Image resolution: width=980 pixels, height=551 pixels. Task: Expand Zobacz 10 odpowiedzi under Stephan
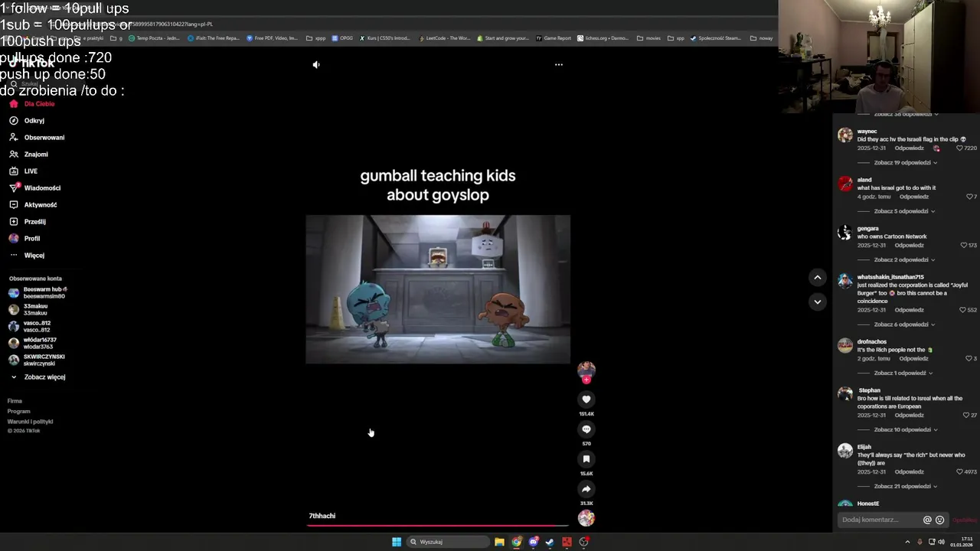pos(906,430)
